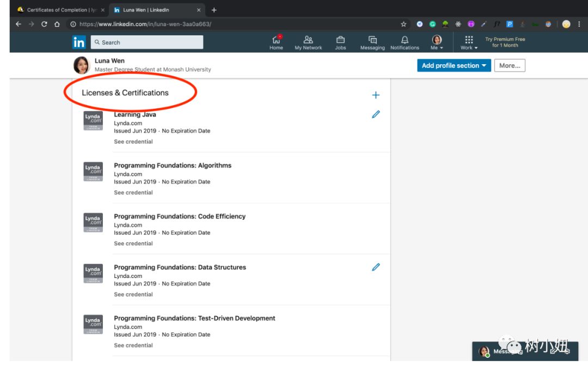The height and width of the screenshot is (372, 588).
Task: Open the Chrome profile avatar
Action: [x=566, y=24]
